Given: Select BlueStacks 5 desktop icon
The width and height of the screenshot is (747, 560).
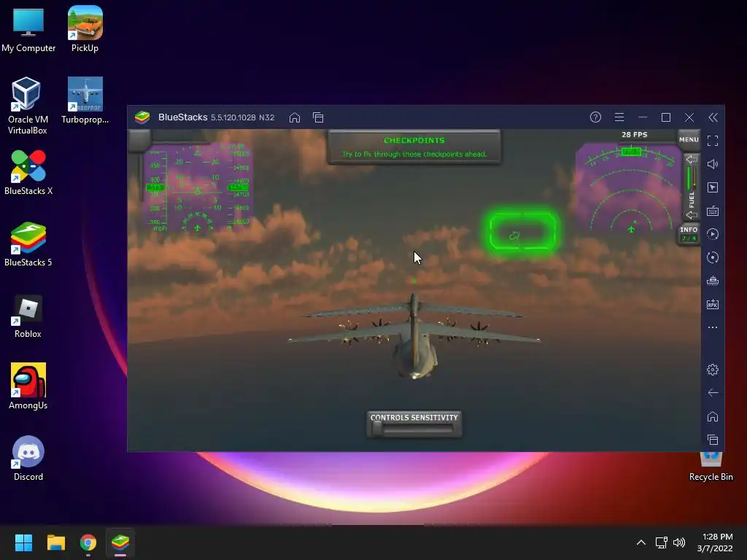Looking at the screenshot, I should [28, 244].
